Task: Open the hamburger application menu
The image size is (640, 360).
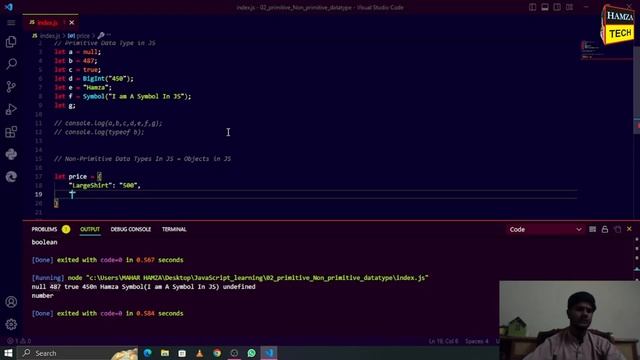Action: (x=11, y=23)
